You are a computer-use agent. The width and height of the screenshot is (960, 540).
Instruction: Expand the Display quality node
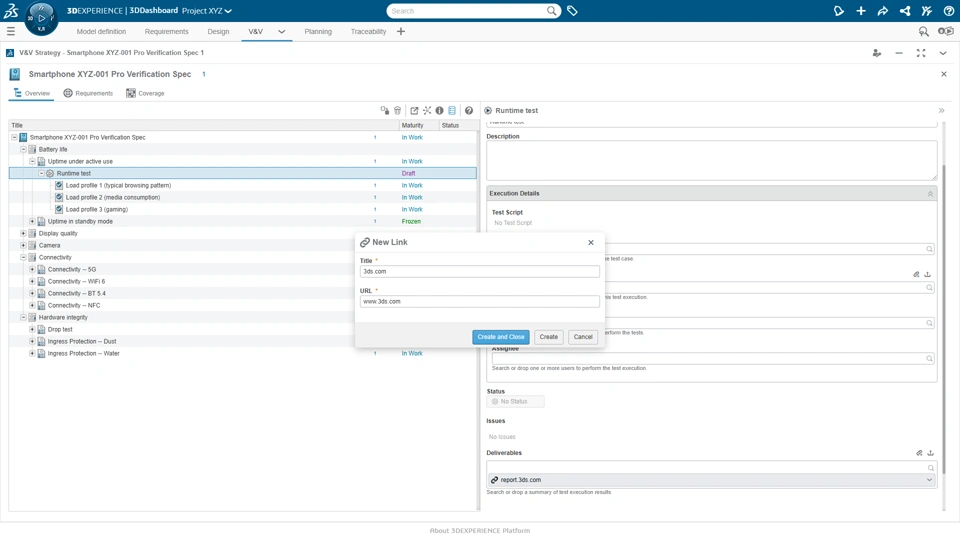[x=23, y=233]
